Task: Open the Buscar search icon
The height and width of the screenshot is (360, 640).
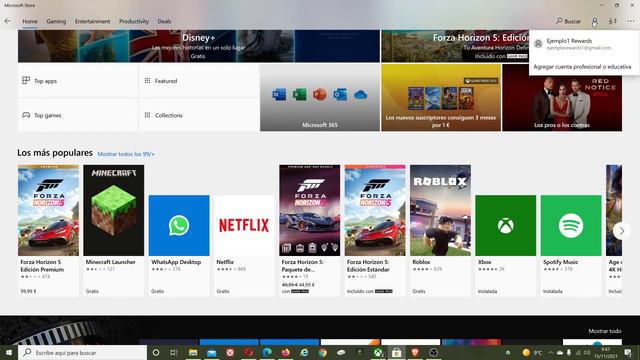Action: (568, 21)
